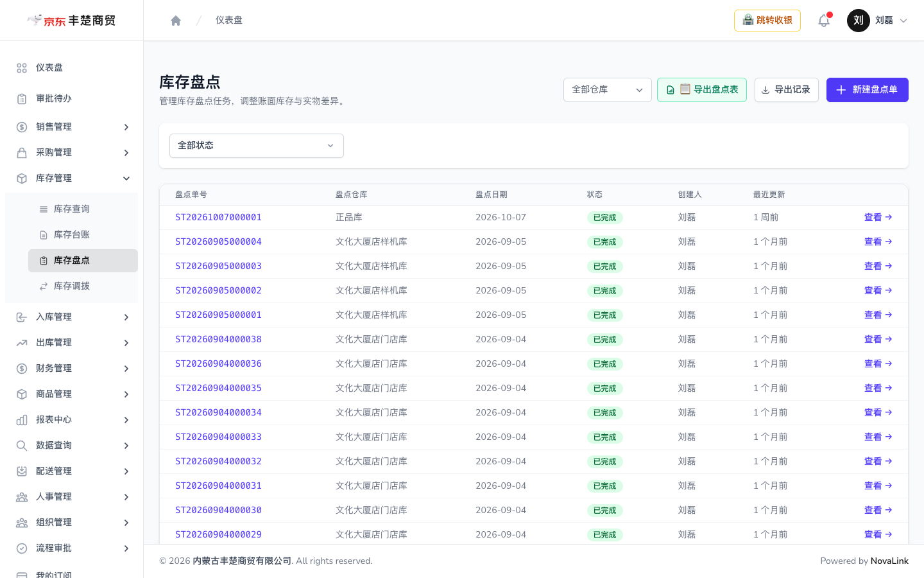Open 库存调拨 submenu item

click(83, 286)
